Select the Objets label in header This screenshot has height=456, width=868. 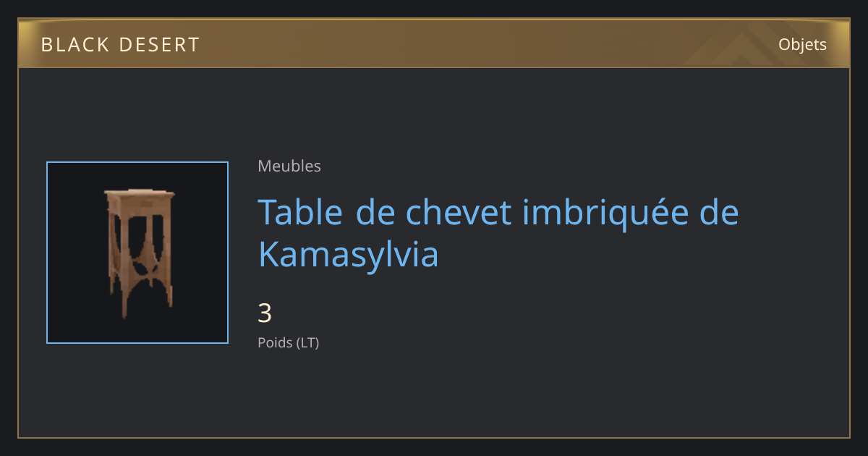(x=802, y=44)
